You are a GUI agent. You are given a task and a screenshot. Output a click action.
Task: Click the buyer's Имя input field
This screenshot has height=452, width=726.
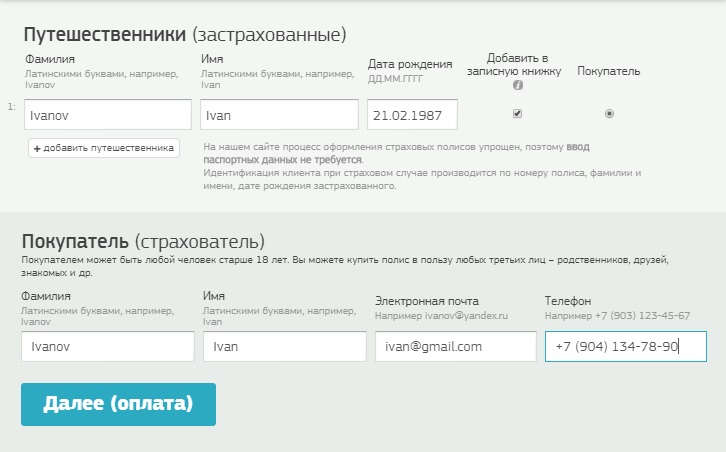point(284,346)
